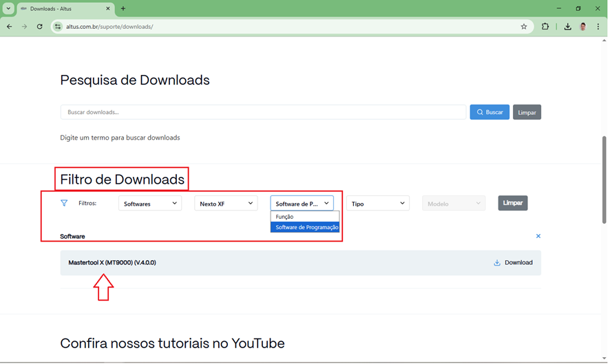Expand the Softwares filter dropdown
The height and width of the screenshot is (364, 610).
point(150,204)
